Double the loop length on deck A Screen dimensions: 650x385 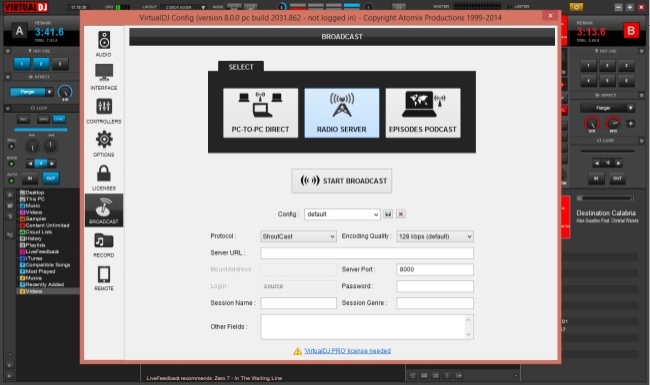[52, 163]
